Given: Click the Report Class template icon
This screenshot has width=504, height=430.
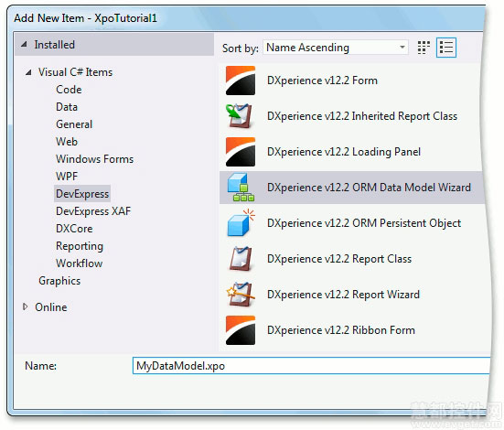Looking at the screenshot, I should point(241,259).
